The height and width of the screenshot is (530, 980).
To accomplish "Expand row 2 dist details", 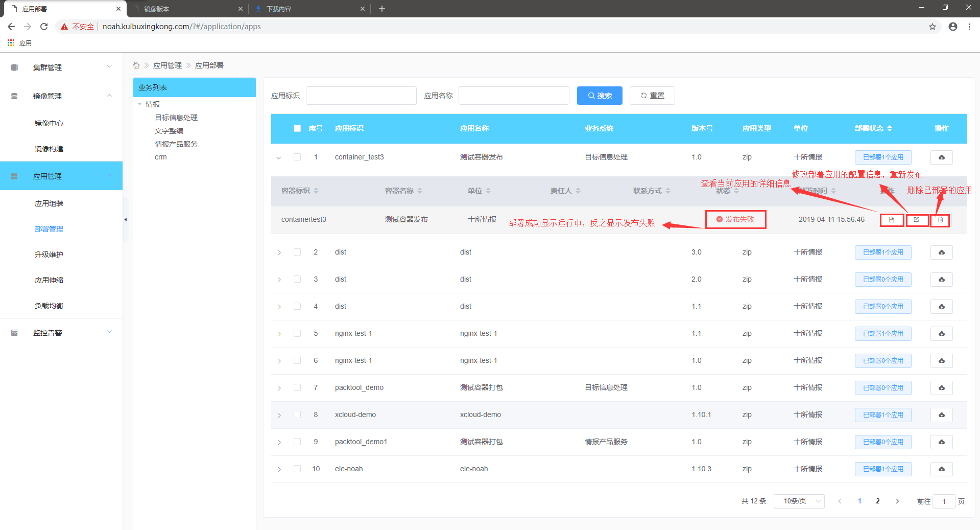I will (279, 252).
